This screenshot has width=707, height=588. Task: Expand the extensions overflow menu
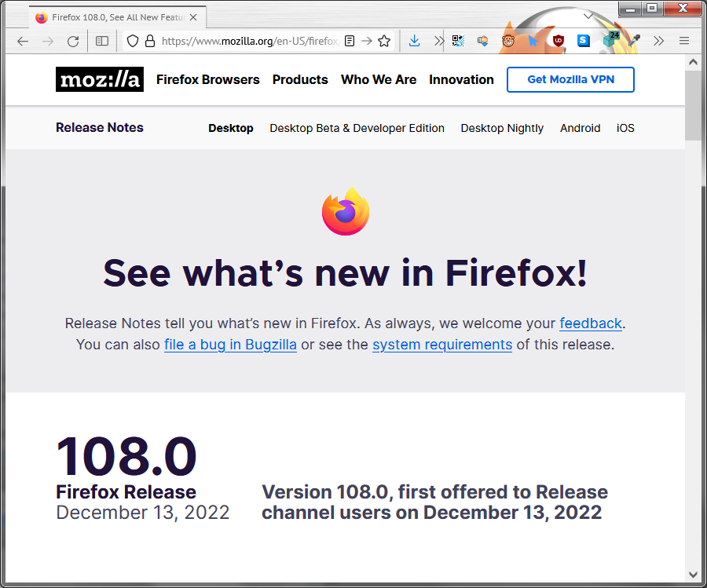pyautogui.click(x=659, y=41)
